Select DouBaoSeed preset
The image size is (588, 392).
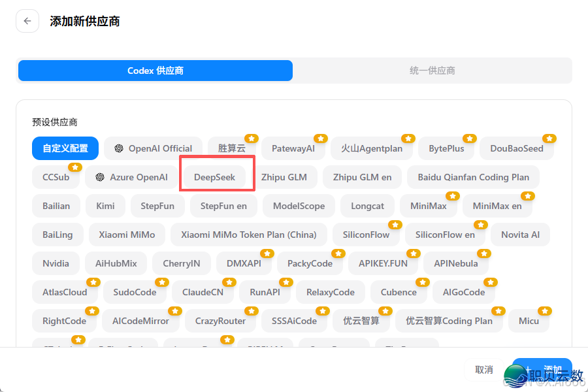pos(516,148)
